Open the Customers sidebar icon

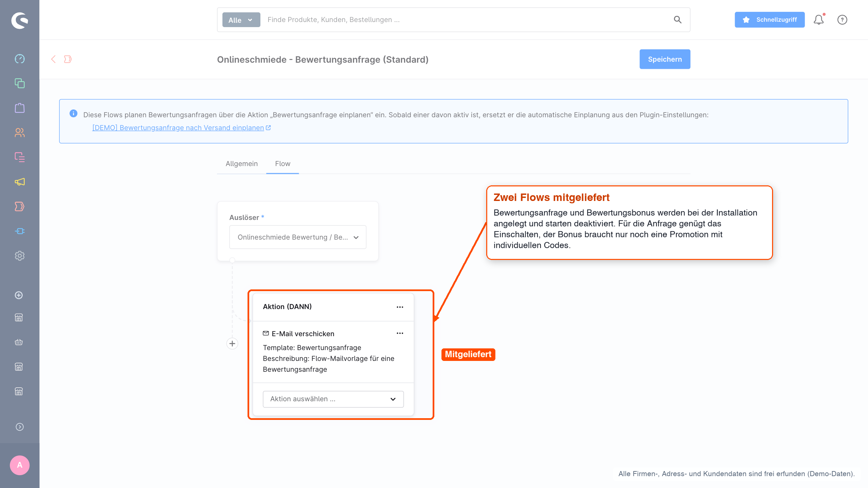click(x=20, y=133)
